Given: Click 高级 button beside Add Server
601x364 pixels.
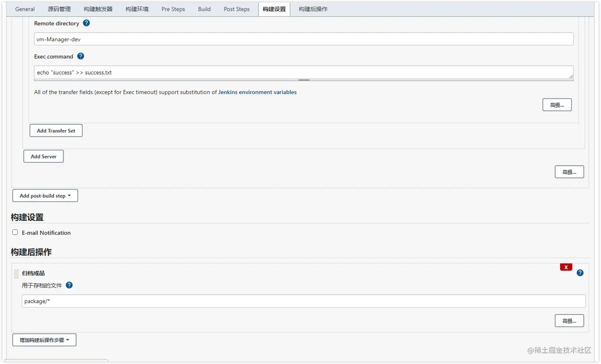Looking at the screenshot, I should (569, 172).
